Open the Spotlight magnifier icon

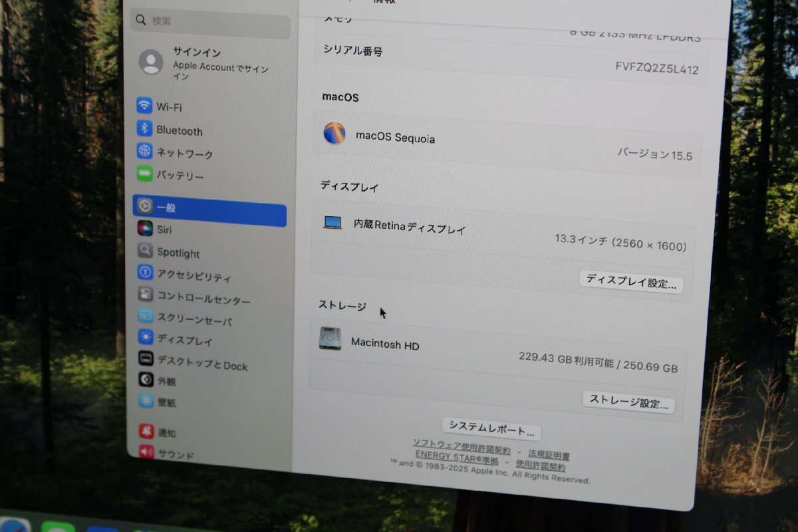145,251
